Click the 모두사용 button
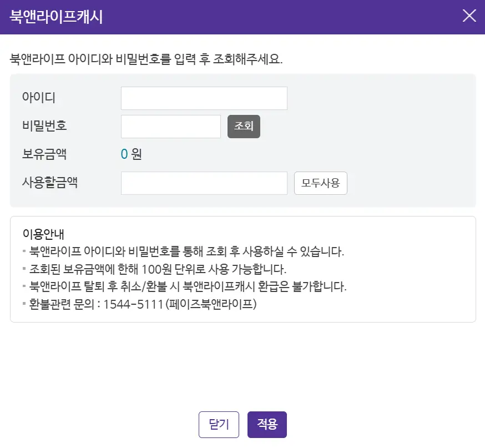The height and width of the screenshot is (448, 485). (x=320, y=183)
